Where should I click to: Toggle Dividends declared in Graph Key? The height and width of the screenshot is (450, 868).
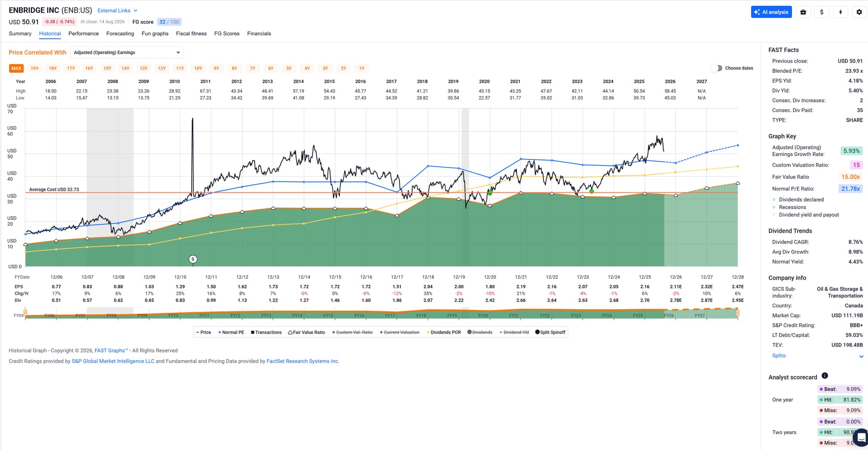tap(798, 200)
